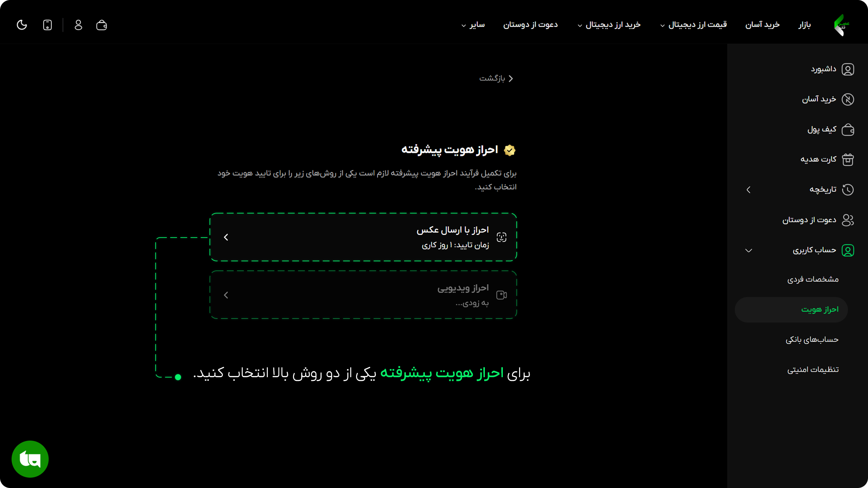Open the داشبورد sidebar icon
Screen dimensions: 868x488
point(848,69)
